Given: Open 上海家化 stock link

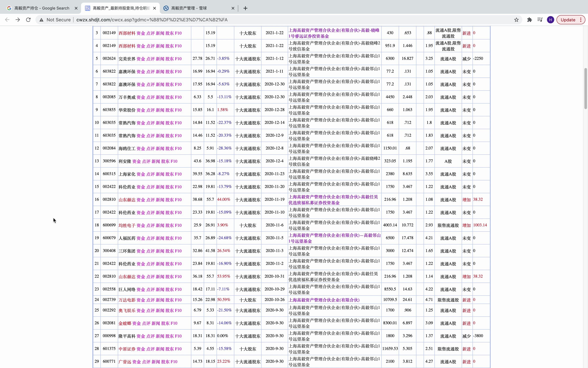Looking at the screenshot, I should [127, 174].
